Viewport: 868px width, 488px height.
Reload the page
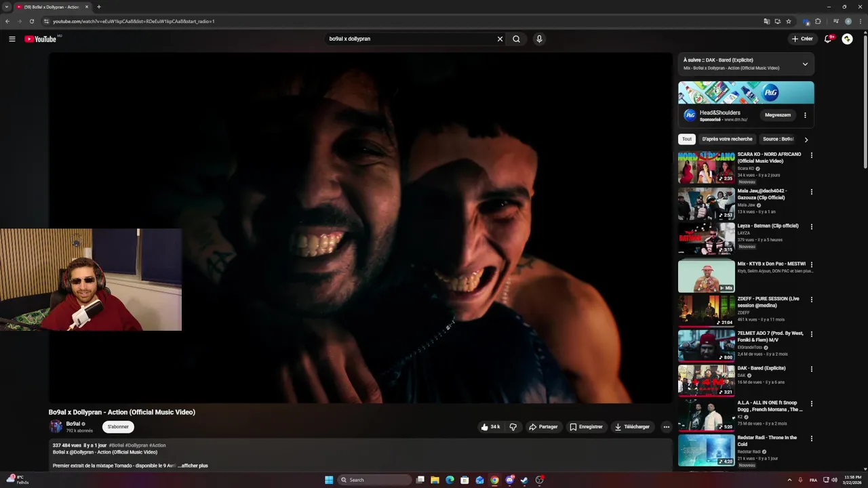tap(31, 21)
